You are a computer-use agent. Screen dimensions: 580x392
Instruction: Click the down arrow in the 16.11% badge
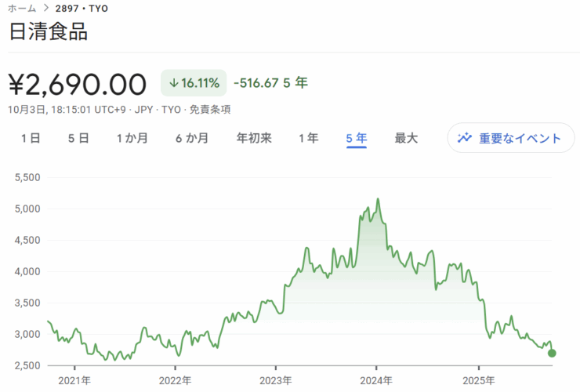tap(173, 83)
